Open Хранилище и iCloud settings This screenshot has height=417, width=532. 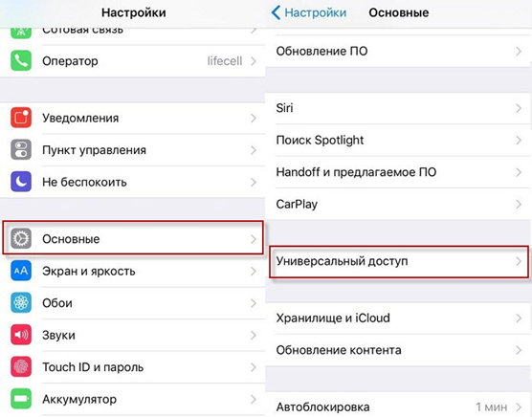(399, 318)
